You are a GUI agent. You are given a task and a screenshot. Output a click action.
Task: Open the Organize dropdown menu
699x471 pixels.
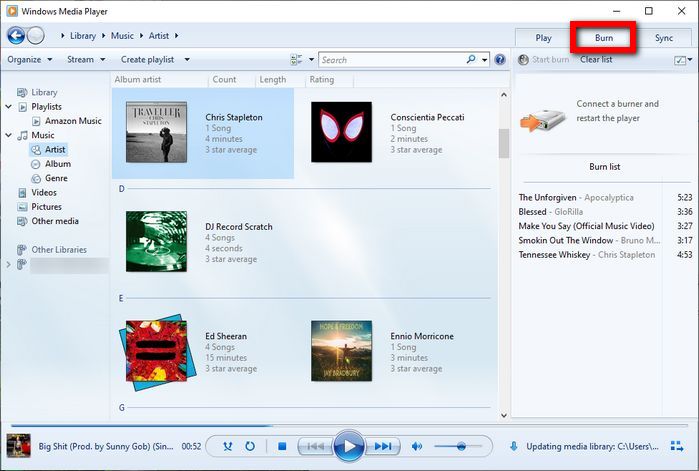[29, 59]
